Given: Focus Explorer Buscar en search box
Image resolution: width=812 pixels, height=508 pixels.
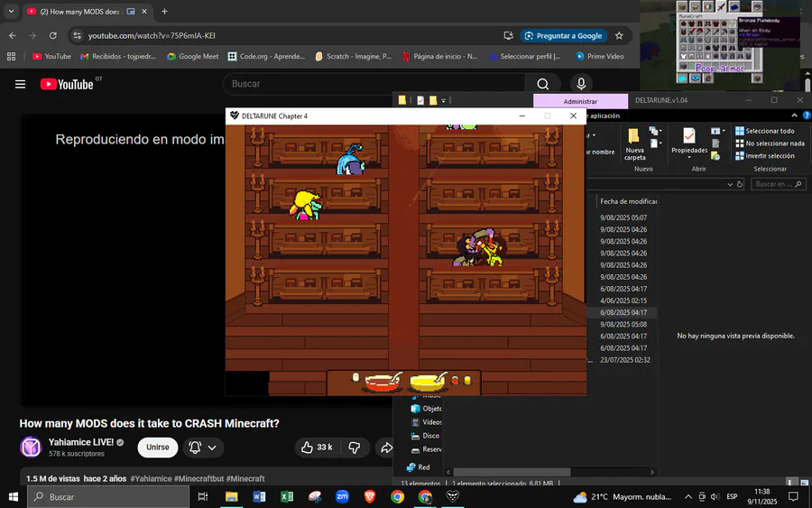Looking at the screenshot, I should tap(779, 184).
